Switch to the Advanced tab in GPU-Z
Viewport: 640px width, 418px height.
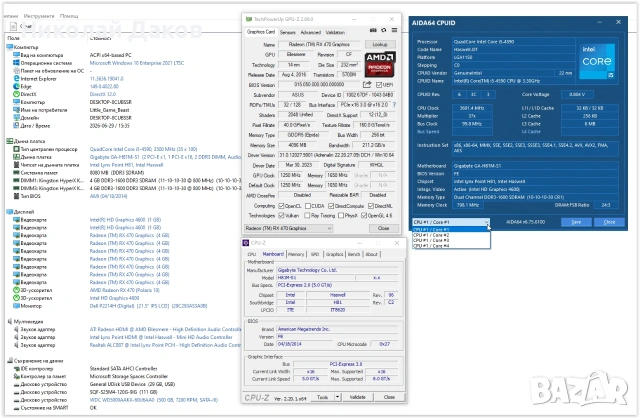(311, 32)
